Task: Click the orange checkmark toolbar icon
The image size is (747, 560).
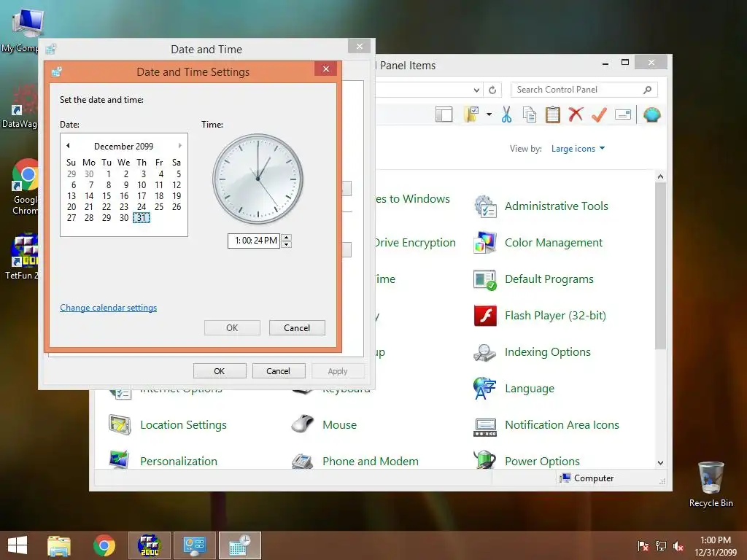Action: point(600,114)
